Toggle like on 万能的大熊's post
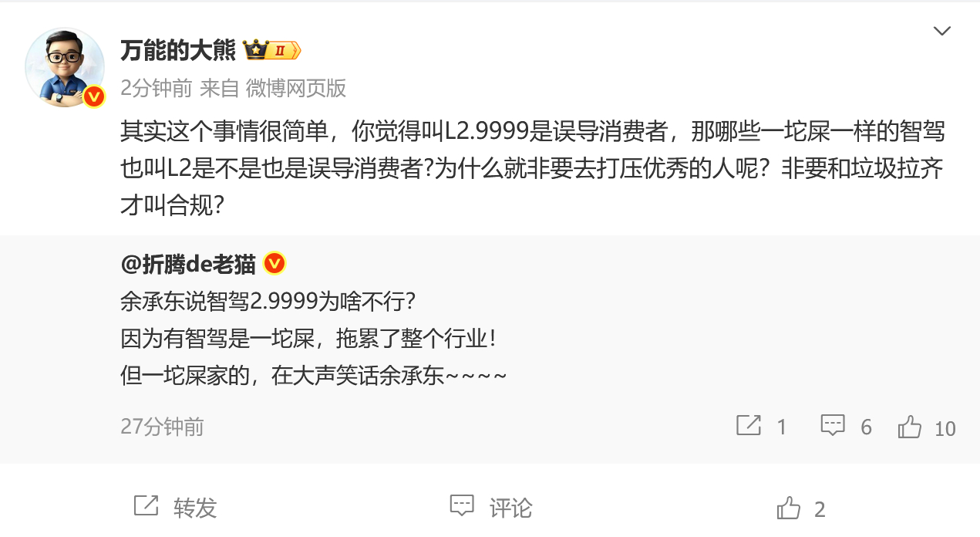 pos(789,508)
